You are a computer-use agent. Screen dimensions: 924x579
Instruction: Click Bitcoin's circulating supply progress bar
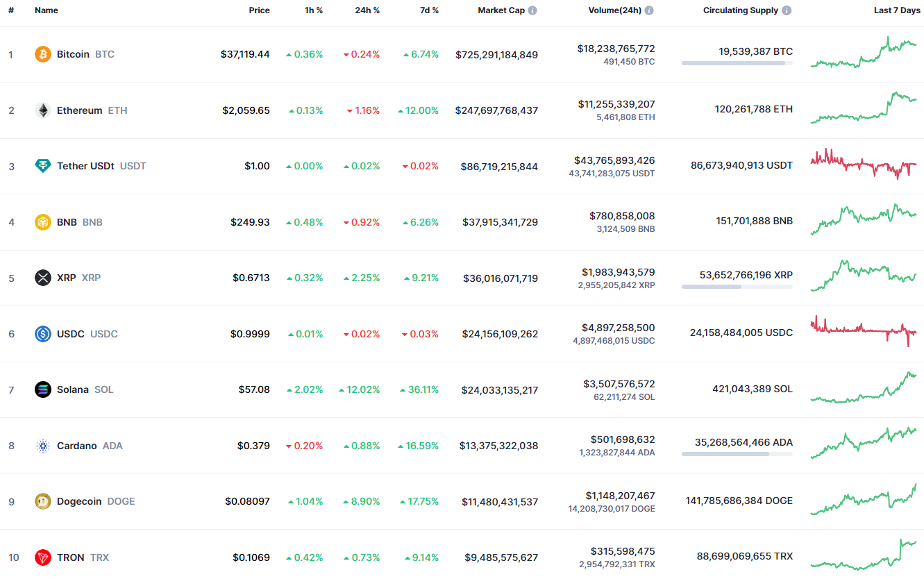pos(737,63)
